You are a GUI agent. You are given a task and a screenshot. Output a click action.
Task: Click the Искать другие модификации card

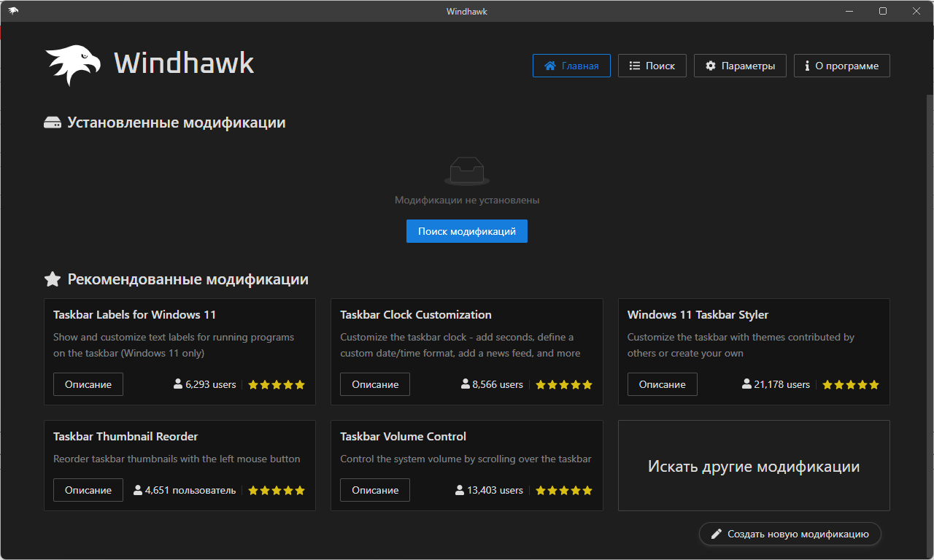pos(754,466)
